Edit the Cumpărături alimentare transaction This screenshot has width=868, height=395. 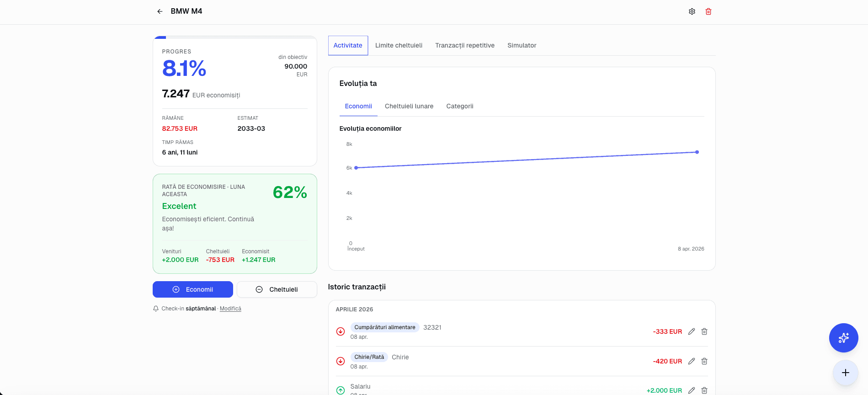(x=692, y=331)
